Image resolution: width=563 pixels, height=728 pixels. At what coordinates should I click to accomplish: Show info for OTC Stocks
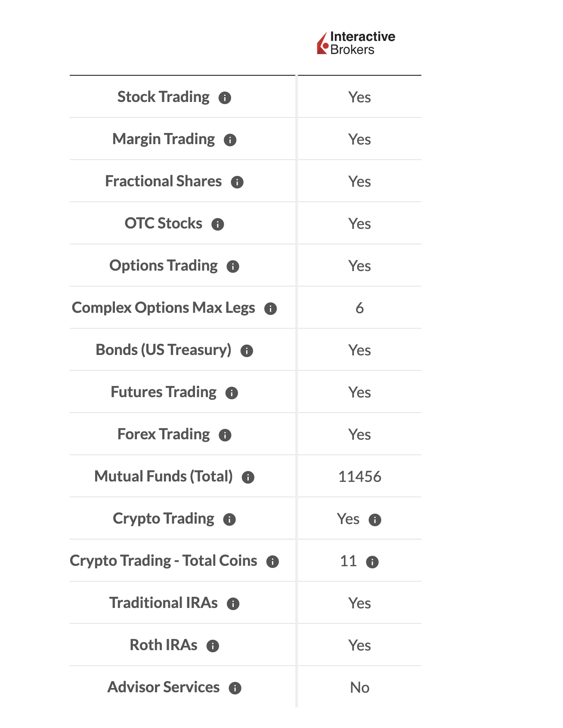pos(218,225)
